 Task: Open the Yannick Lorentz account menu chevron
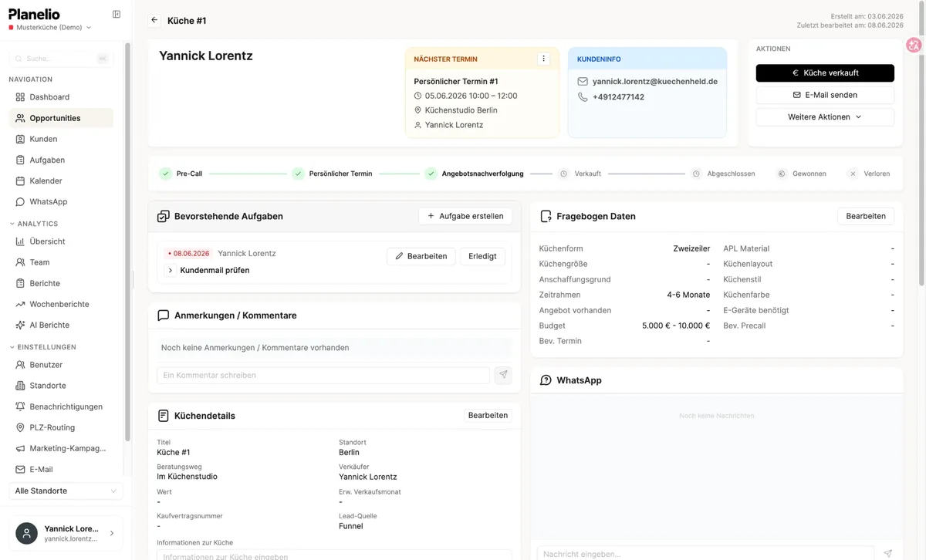pyautogui.click(x=112, y=533)
